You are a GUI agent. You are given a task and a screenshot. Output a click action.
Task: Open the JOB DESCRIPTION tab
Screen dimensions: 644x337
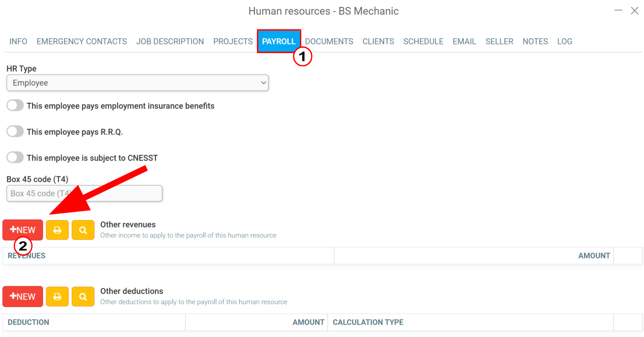[x=170, y=42]
